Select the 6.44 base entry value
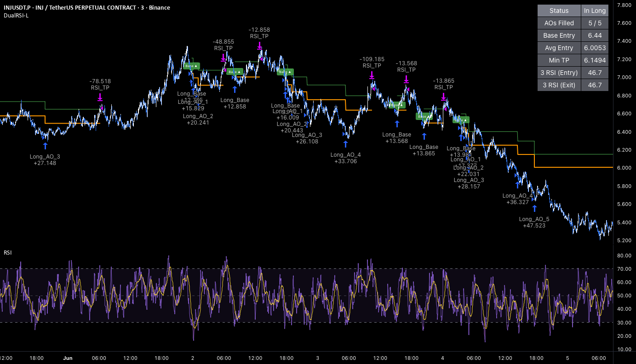This screenshot has width=636, height=364. [595, 35]
